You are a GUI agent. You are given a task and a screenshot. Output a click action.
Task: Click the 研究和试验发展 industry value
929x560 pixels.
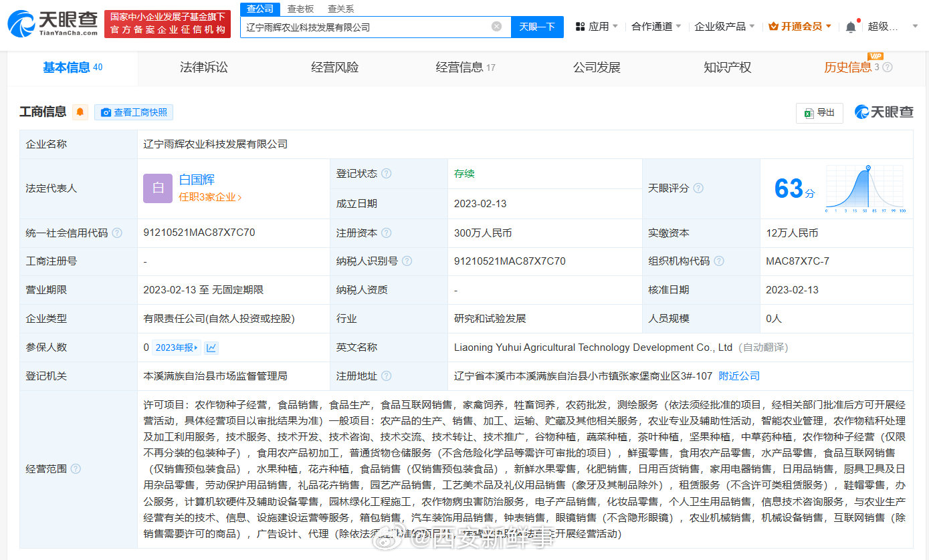(490, 319)
